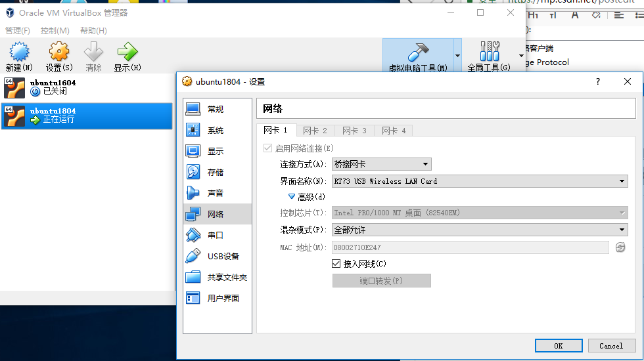
Task: Open Shared Folders (共享文件夹) category
Action: click(x=218, y=277)
